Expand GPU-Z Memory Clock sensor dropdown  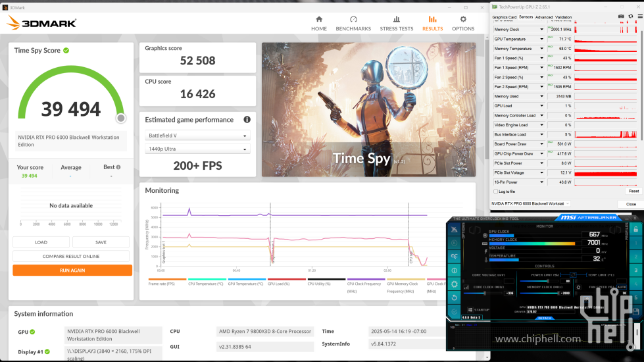point(541,30)
